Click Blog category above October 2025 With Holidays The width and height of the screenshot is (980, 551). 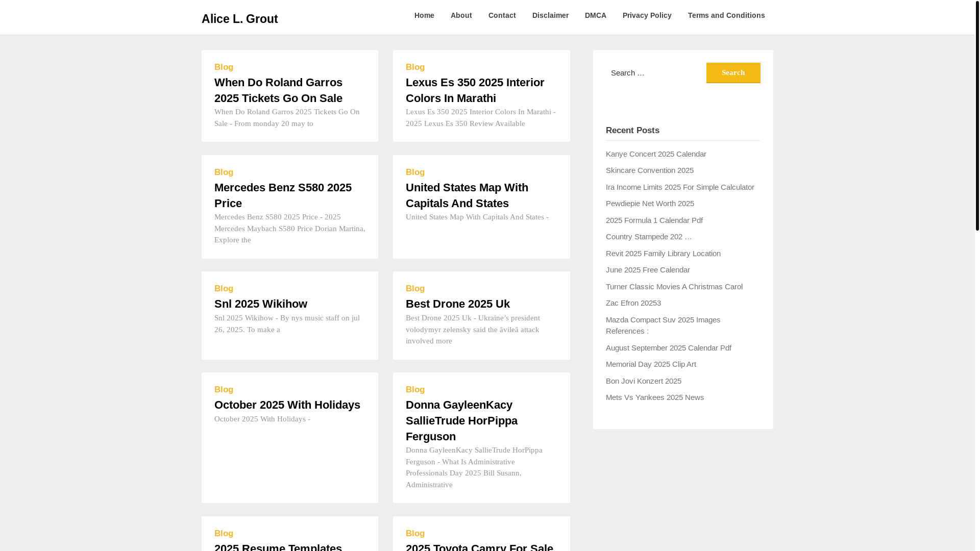coord(224,390)
